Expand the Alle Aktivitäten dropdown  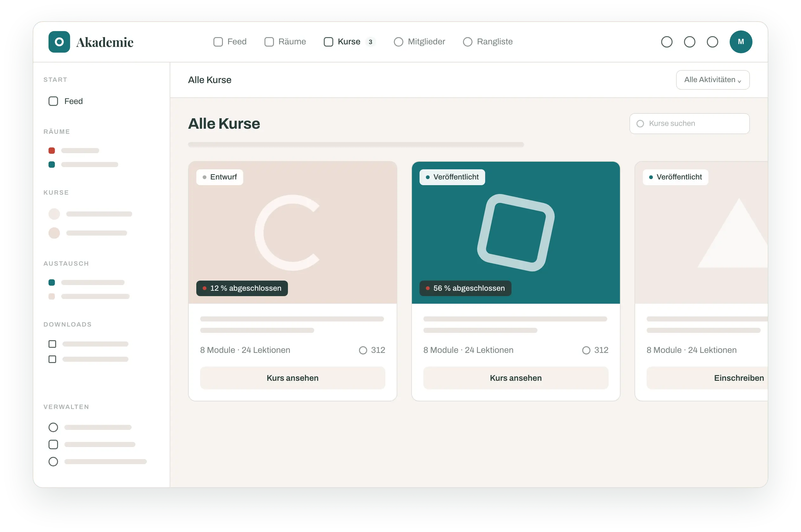pos(713,80)
